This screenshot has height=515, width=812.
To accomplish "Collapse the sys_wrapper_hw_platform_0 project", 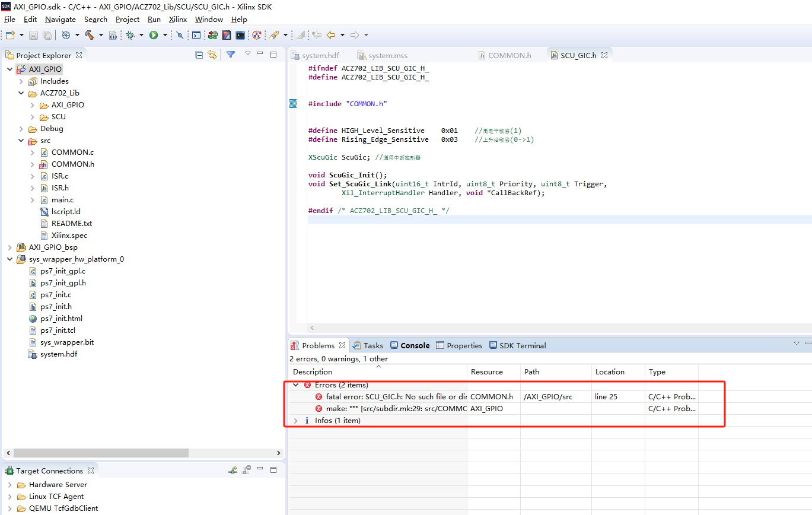I will coord(10,259).
